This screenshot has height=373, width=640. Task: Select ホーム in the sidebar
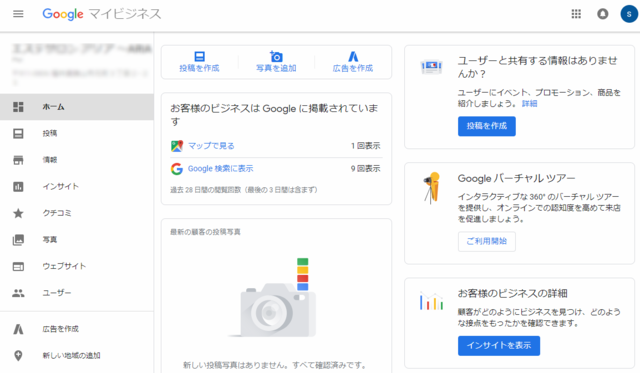(x=77, y=107)
